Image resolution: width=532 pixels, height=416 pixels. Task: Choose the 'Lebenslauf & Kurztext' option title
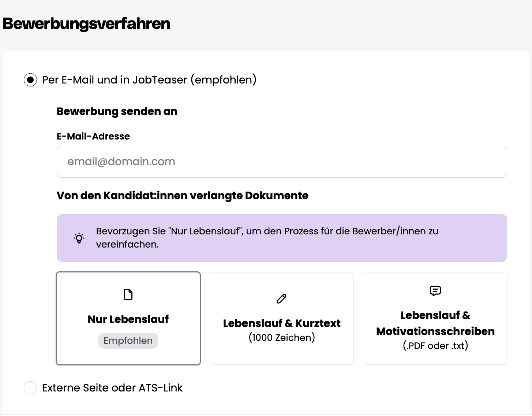(282, 323)
